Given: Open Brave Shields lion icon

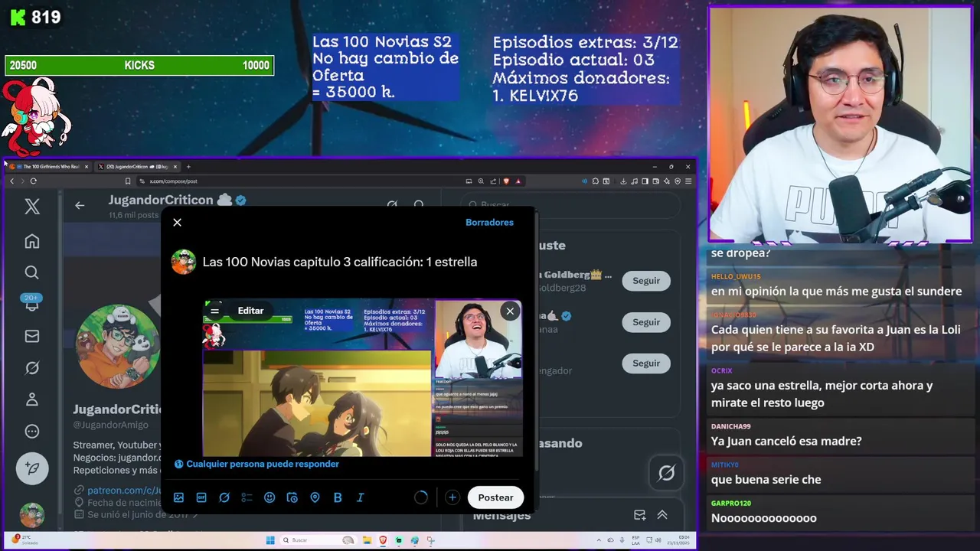Looking at the screenshot, I should pos(506,181).
